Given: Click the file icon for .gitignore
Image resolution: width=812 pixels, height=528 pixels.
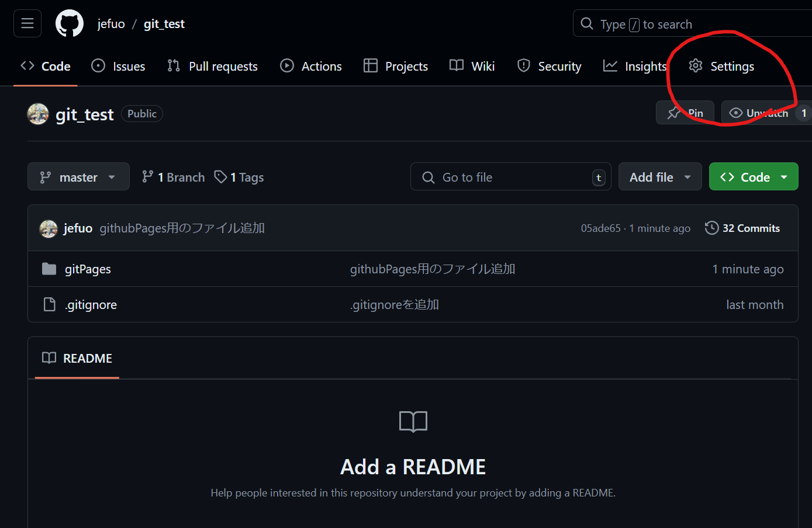Looking at the screenshot, I should pos(50,304).
